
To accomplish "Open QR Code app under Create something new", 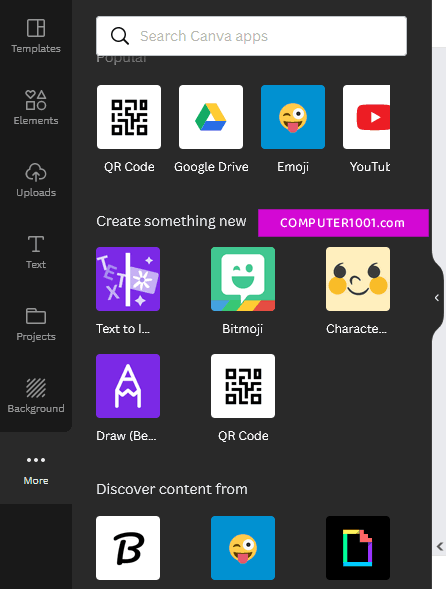I will tap(243, 386).
